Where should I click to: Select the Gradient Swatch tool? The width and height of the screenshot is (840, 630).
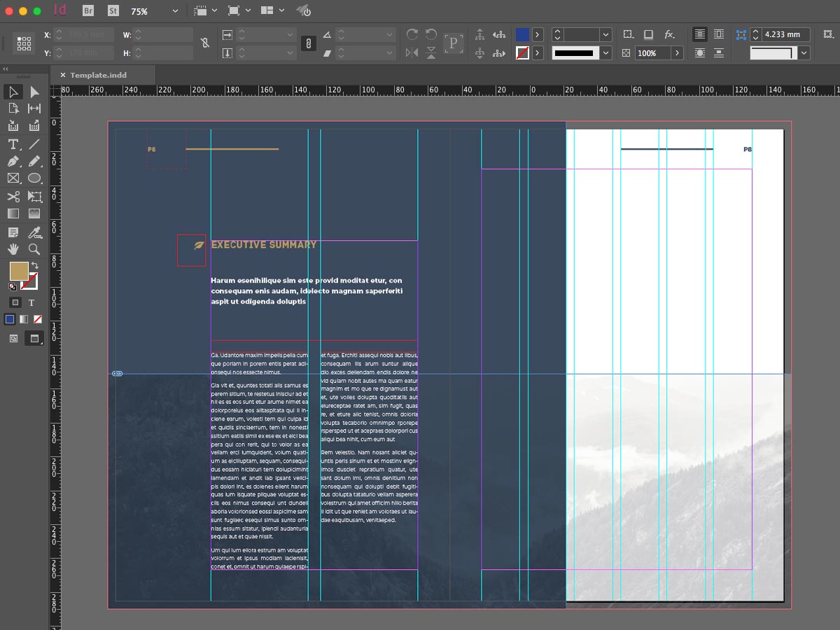coord(13,213)
